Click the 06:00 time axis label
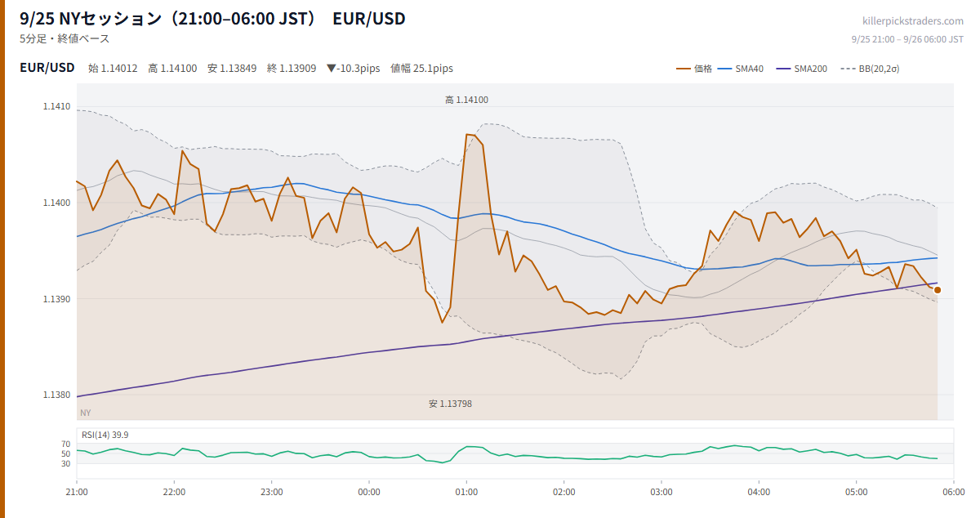This screenshot has width=980, height=518. click(x=953, y=492)
